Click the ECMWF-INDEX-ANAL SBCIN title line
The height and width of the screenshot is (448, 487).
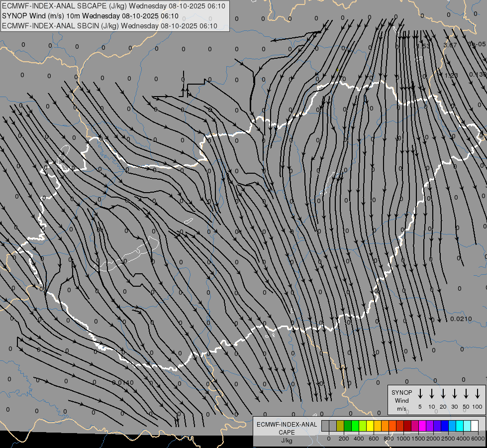(x=110, y=25)
